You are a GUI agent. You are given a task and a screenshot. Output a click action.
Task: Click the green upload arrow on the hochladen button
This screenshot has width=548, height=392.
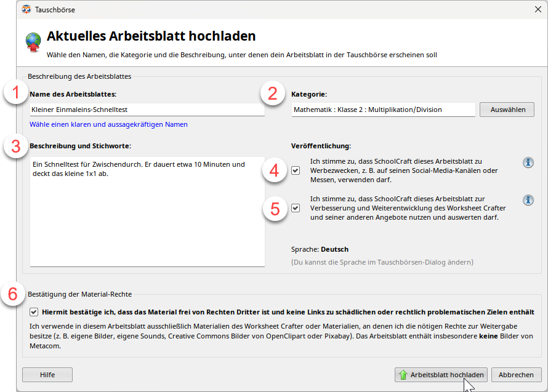[404, 374]
